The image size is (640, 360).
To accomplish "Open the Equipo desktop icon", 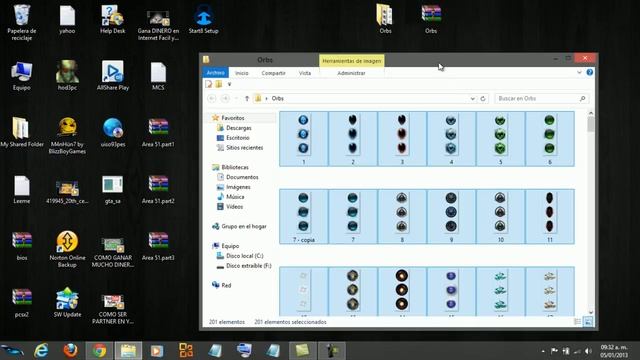I will tap(22, 76).
